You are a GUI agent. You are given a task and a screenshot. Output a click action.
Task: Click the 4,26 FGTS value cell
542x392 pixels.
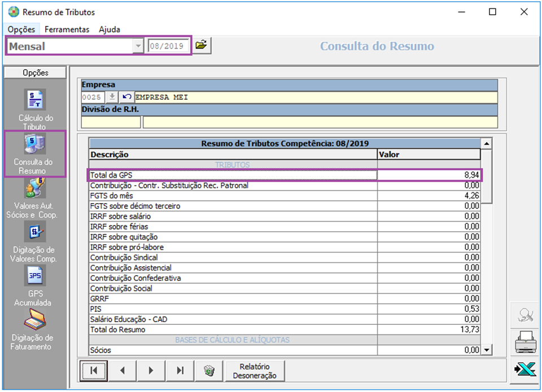(429, 196)
